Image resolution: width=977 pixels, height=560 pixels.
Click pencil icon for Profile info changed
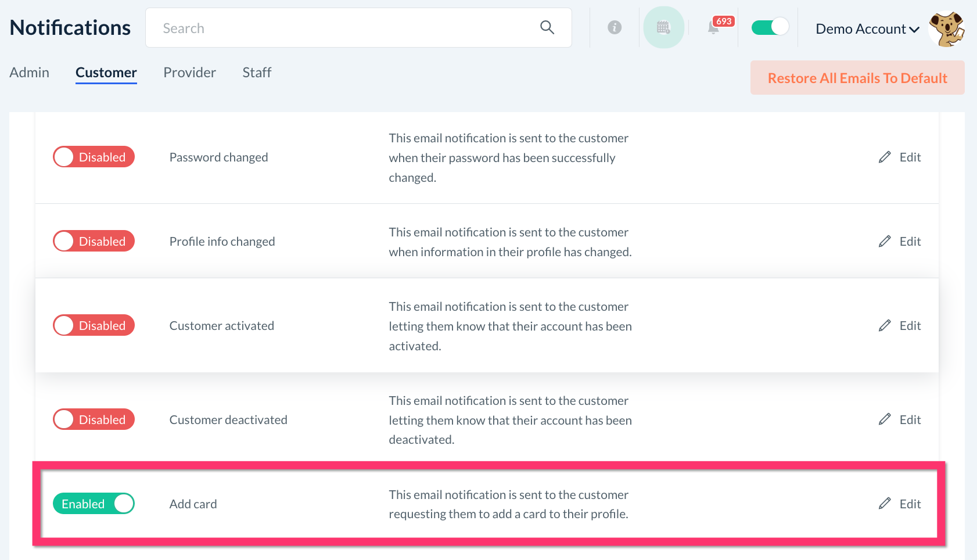pyautogui.click(x=885, y=242)
